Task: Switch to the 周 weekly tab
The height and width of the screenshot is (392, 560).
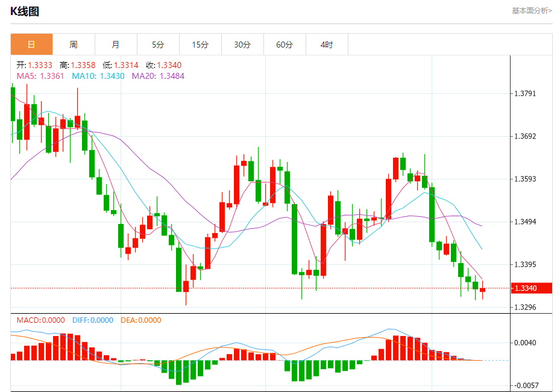Action: pos(74,45)
